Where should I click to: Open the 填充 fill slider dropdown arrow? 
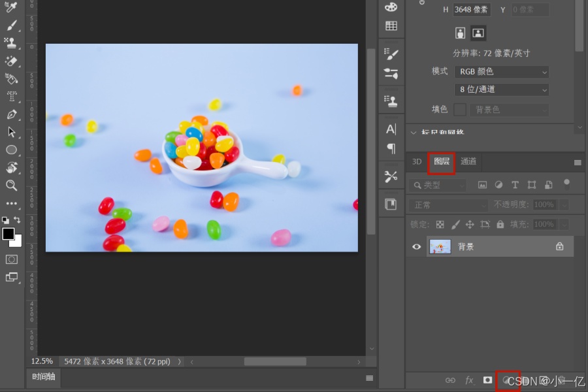click(564, 224)
